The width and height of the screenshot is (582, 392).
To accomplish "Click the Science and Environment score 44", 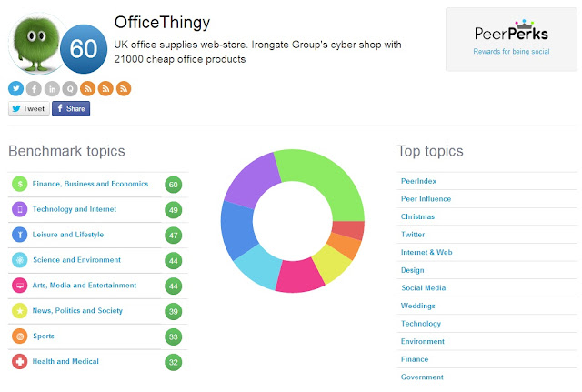I will click(x=174, y=261).
